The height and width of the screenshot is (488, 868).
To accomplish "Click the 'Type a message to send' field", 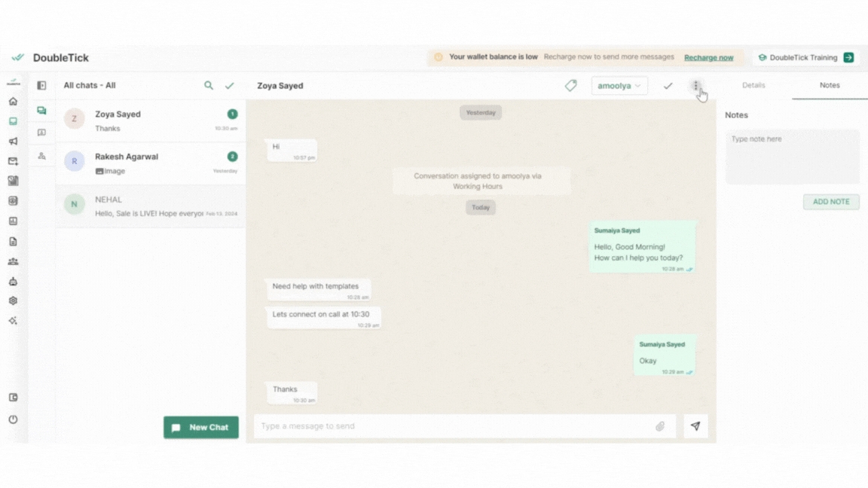I will (452, 426).
